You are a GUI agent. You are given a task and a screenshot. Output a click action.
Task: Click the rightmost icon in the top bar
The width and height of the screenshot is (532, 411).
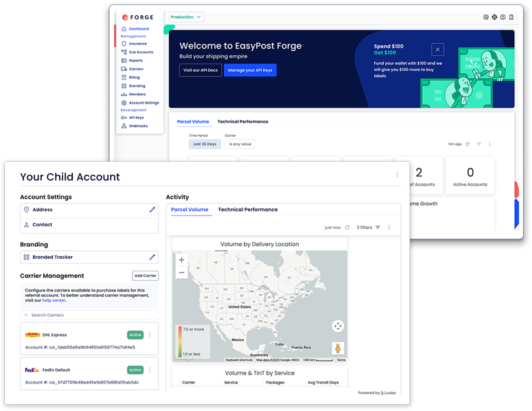tap(511, 17)
